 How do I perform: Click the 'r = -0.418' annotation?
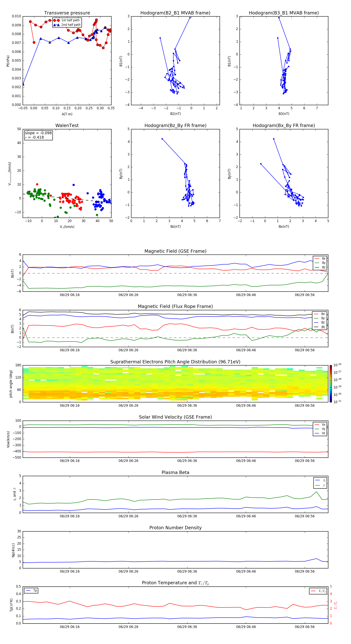35,137
